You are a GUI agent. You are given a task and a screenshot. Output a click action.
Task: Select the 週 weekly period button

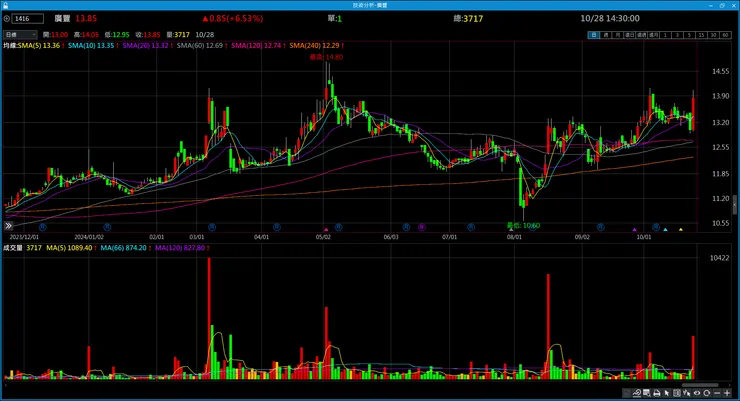(x=605, y=35)
